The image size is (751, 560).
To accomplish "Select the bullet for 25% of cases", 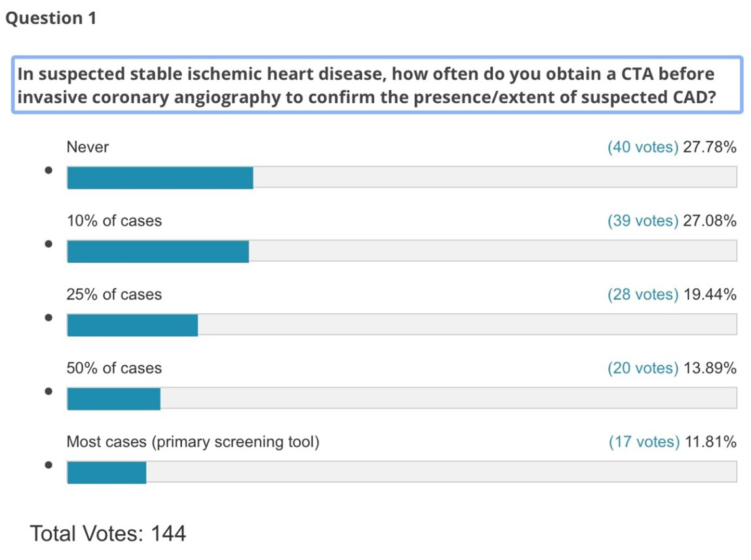I will point(48,318).
